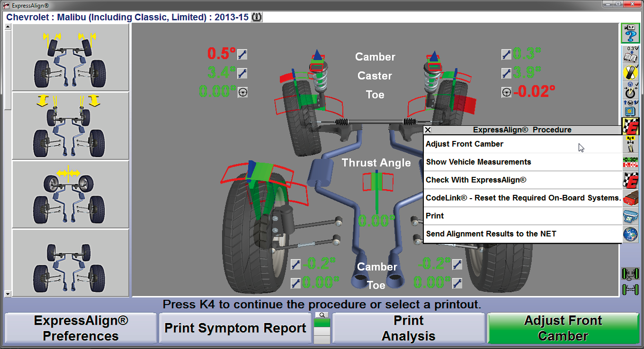Select thumbnail with down arrows above front wheels
The width and height of the screenshot is (644, 349).
click(71, 126)
